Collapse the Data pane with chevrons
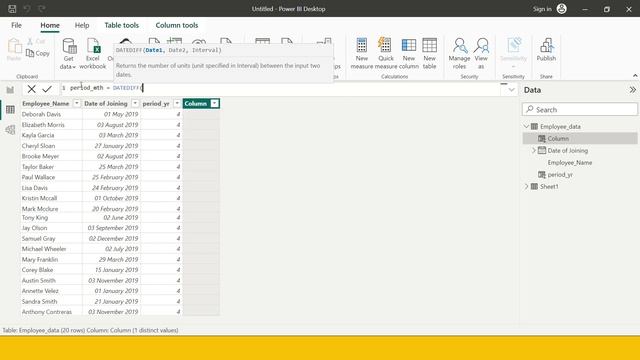This screenshot has width=640, height=360. pos(632,90)
